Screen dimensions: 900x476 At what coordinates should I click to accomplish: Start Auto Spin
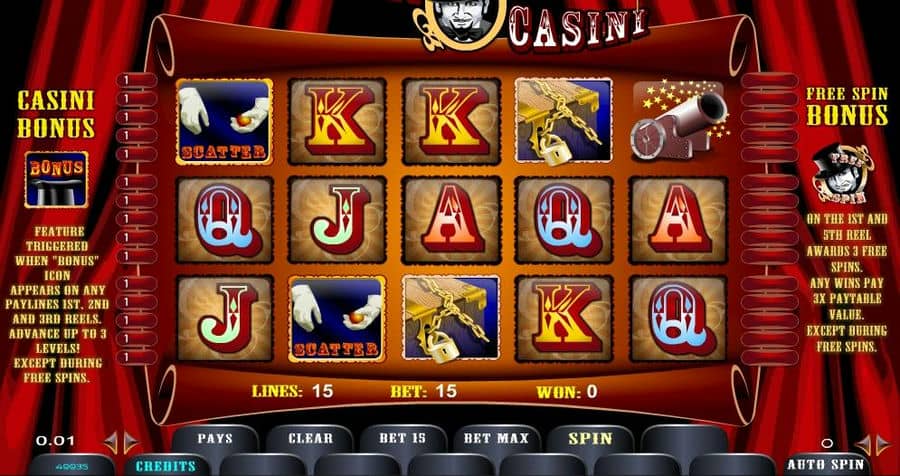[828, 465]
